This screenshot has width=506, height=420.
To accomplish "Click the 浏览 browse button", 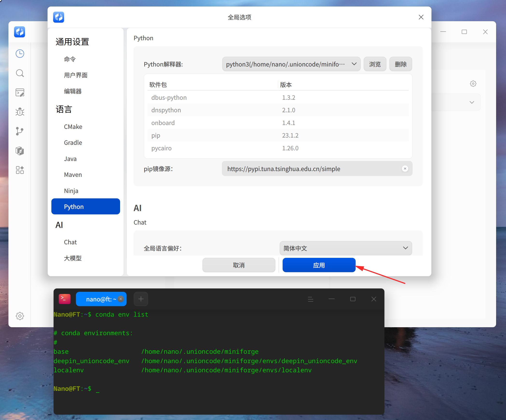I will 375,64.
